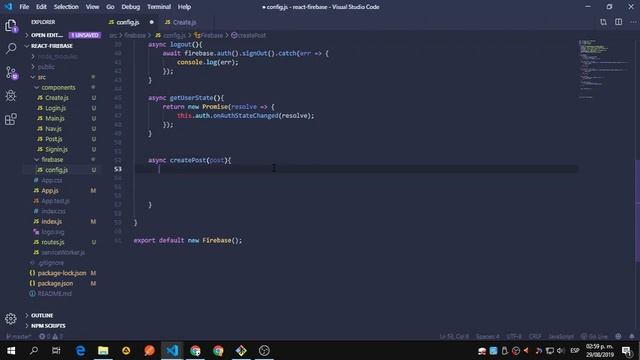Click the Split Editor icon
This screenshot has width=640, height=360.
click(x=618, y=22)
